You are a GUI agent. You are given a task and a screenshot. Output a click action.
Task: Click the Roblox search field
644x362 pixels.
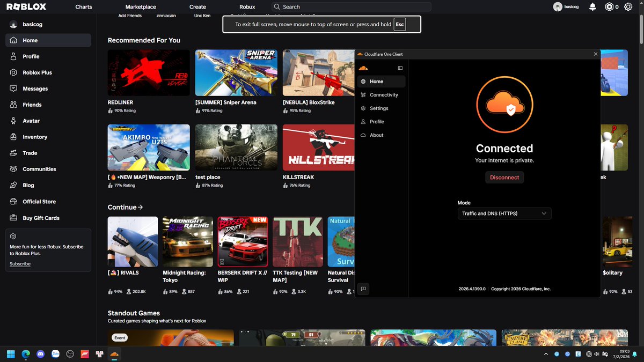[x=351, y=7]
